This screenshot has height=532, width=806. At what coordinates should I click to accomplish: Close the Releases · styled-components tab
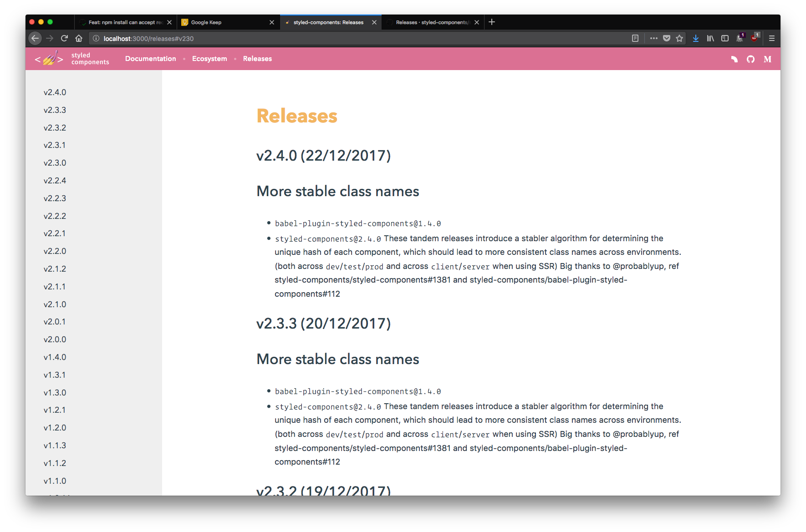click(477, 22)
